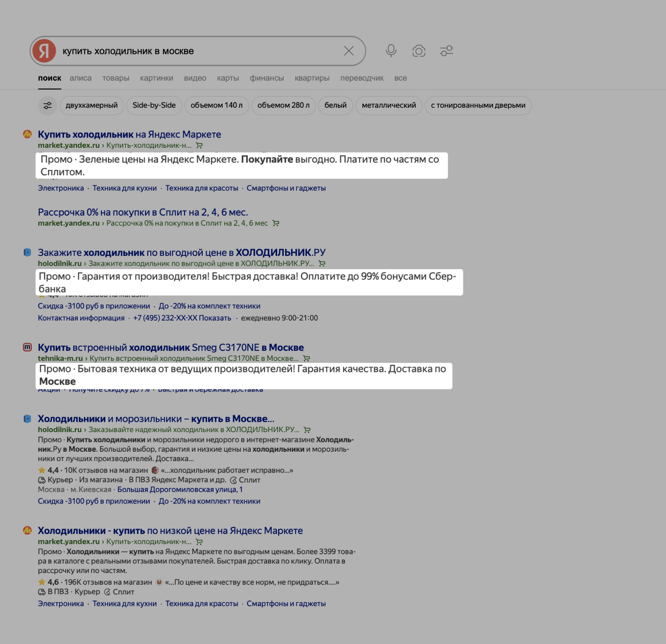666x644 pixels.
Task: Show phone number +7 (495) 232-XX-XX
Action: [182, 318]
